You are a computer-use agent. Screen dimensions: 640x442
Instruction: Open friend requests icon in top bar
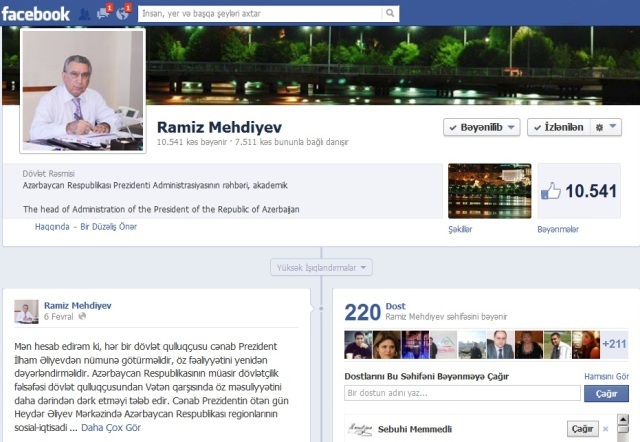83,13
